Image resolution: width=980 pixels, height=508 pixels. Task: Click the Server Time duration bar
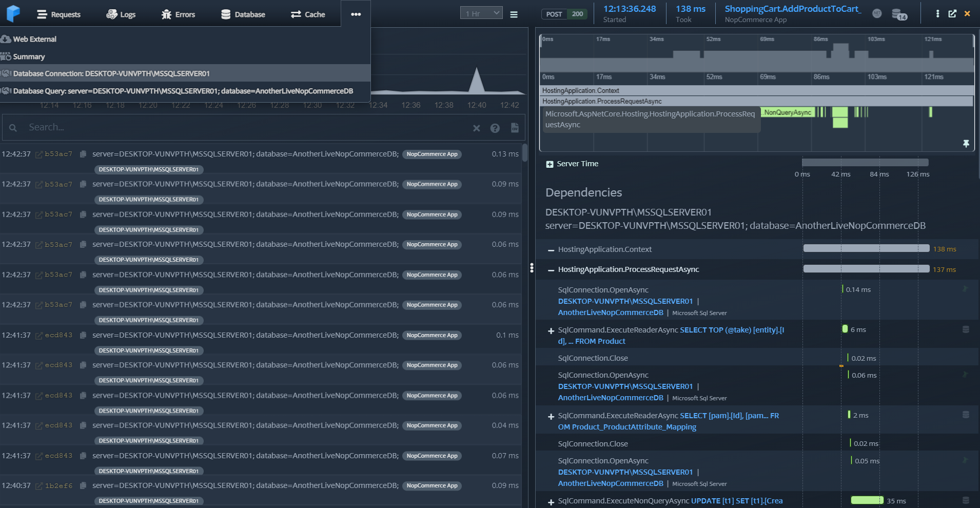865,163
